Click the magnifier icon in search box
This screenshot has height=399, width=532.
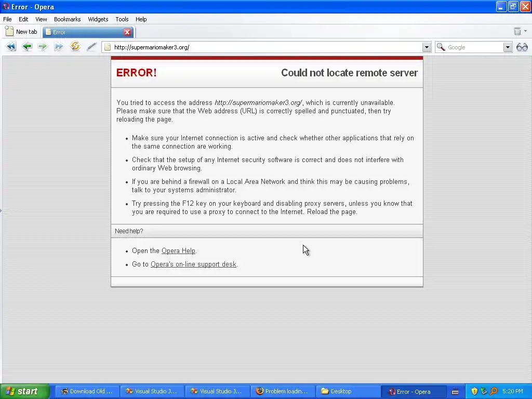click(x=441, y=47)
